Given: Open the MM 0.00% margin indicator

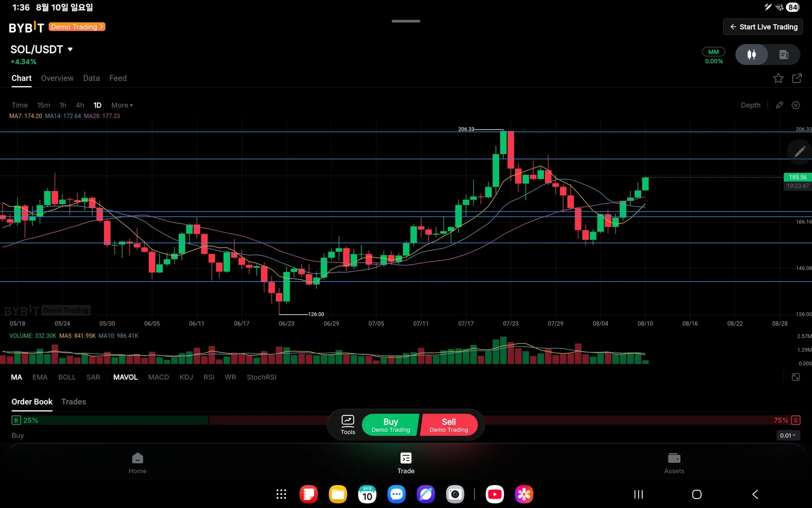Looking at the screenshot, I should tap(714, 56).
